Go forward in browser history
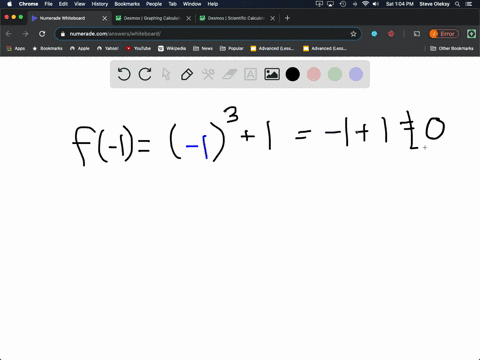This screenshot has width=480, height=360. pyautogui.click(x=25, y=34)
